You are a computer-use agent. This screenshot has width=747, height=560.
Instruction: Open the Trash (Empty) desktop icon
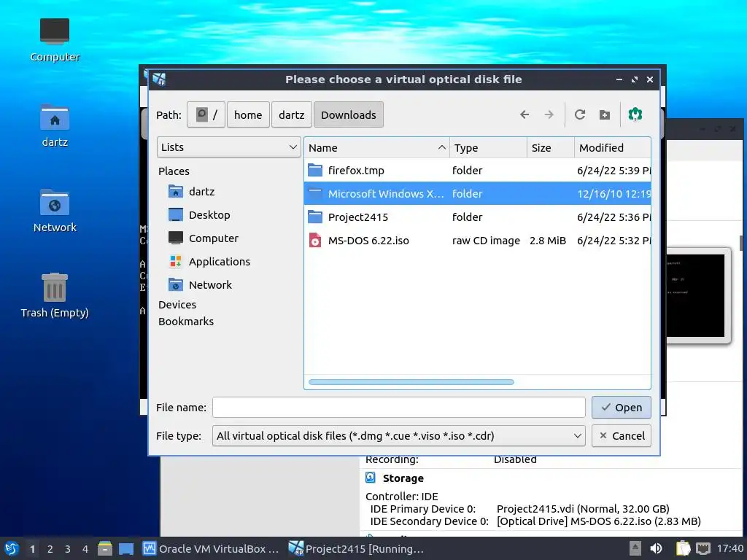pos(55,295)
